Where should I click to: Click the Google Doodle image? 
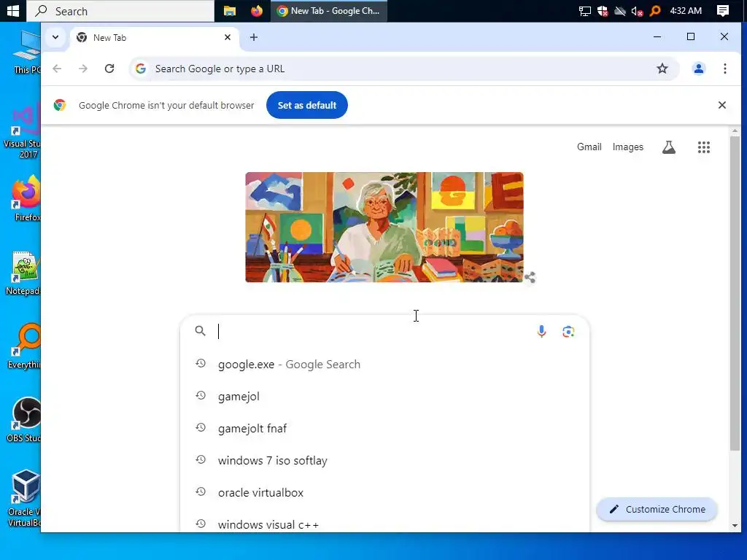384,227
